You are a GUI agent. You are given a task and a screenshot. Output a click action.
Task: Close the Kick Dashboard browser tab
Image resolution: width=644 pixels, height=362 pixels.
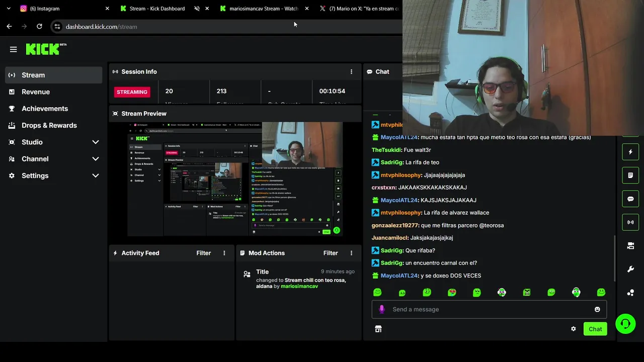point(207,9)
